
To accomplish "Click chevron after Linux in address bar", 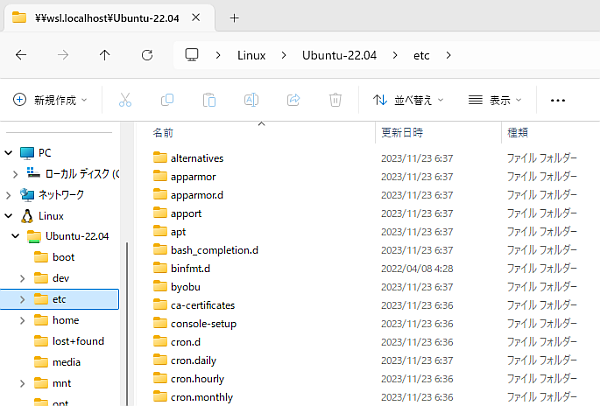I will point(284,55).
